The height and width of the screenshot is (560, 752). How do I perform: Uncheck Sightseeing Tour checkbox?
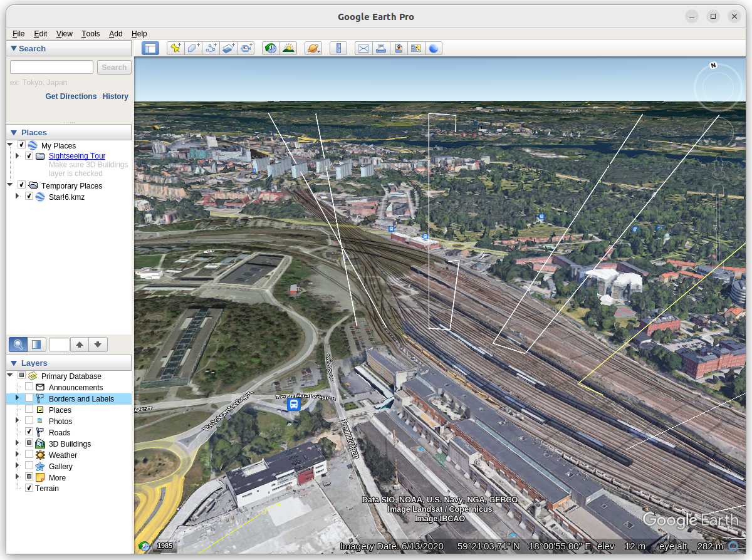(29, 156)
